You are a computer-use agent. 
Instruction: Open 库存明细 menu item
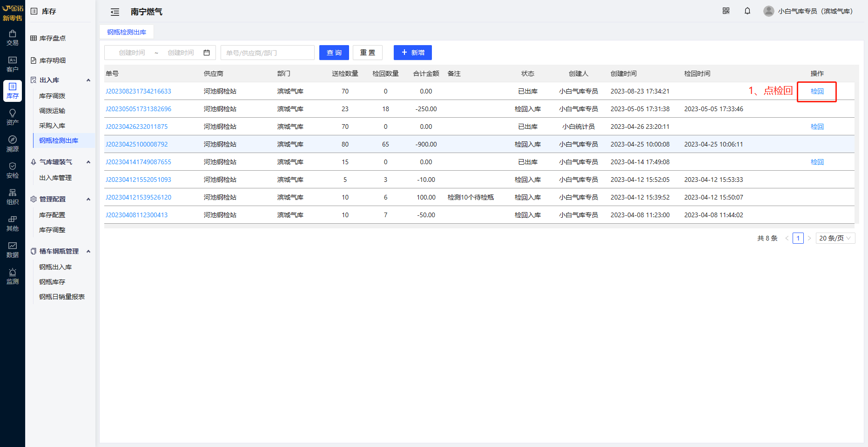(52, 60)
